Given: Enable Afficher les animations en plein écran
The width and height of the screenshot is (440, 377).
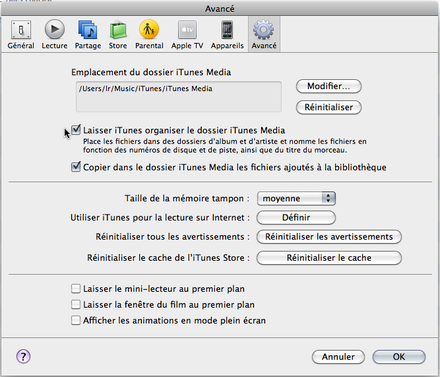Looking at the screenshot, I should coord(76,320).
